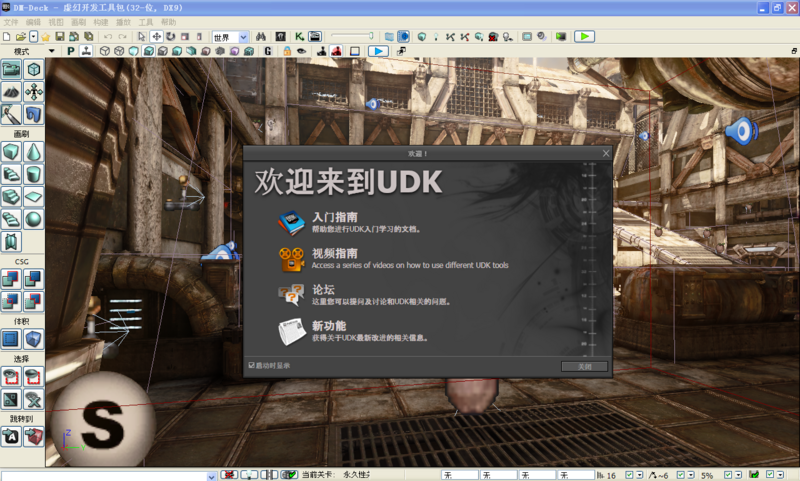800x481 pixels.
Task: Open the 论坛 forum link
Action: pyautogui.click(x=323, y=290)
